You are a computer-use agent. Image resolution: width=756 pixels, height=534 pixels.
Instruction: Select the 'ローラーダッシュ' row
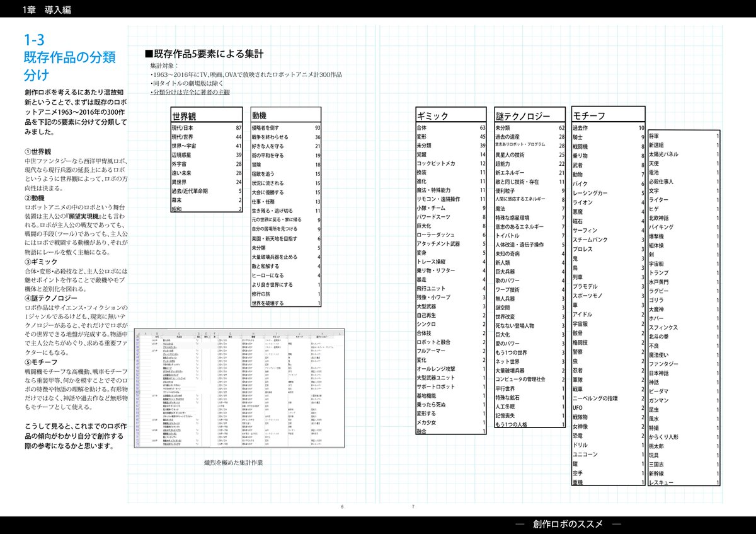pos(451,235)
